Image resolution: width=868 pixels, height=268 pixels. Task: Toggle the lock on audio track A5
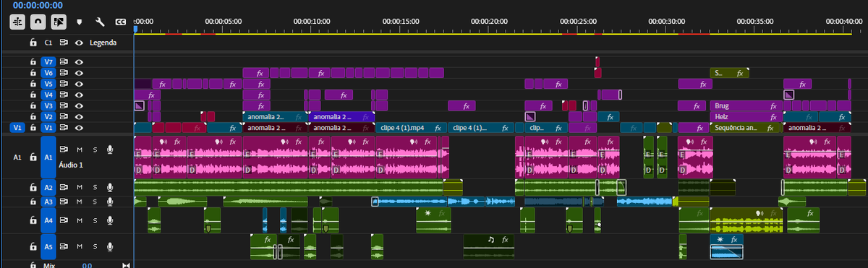pos(33,246)
